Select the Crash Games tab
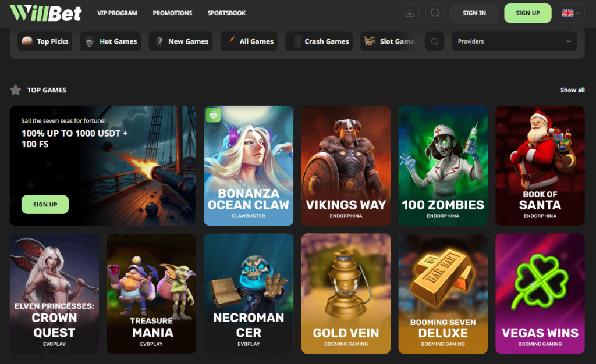Viewport: 596px width, 364px height. point(319,41)
